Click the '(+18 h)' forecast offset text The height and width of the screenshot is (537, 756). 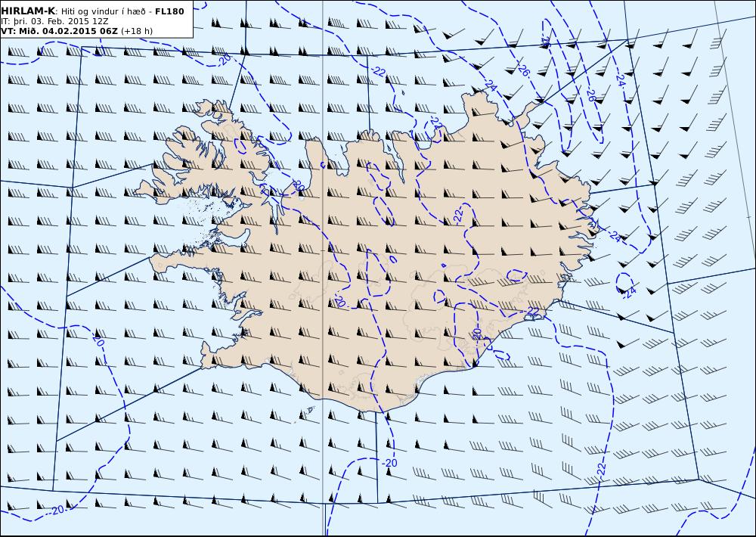click(136, 31)
